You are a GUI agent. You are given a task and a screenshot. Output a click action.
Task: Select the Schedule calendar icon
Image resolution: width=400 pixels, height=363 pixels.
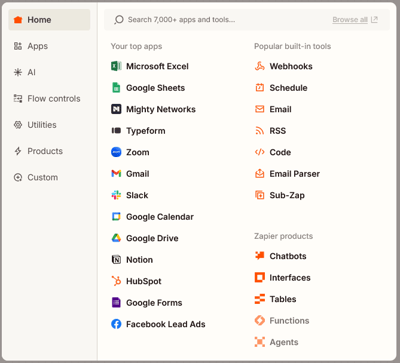(260, 88)
